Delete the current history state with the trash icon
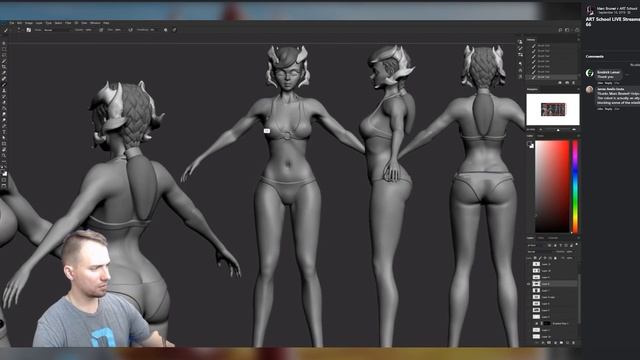 [573, 83]
